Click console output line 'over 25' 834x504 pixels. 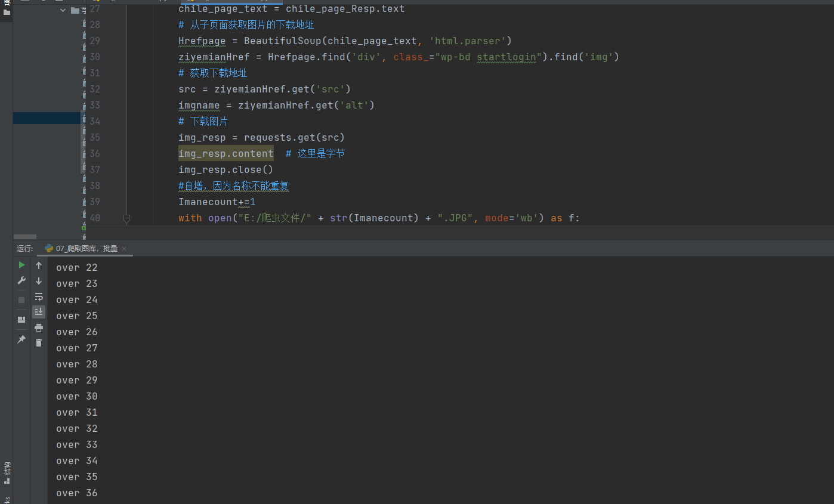(x=77, y=316)
